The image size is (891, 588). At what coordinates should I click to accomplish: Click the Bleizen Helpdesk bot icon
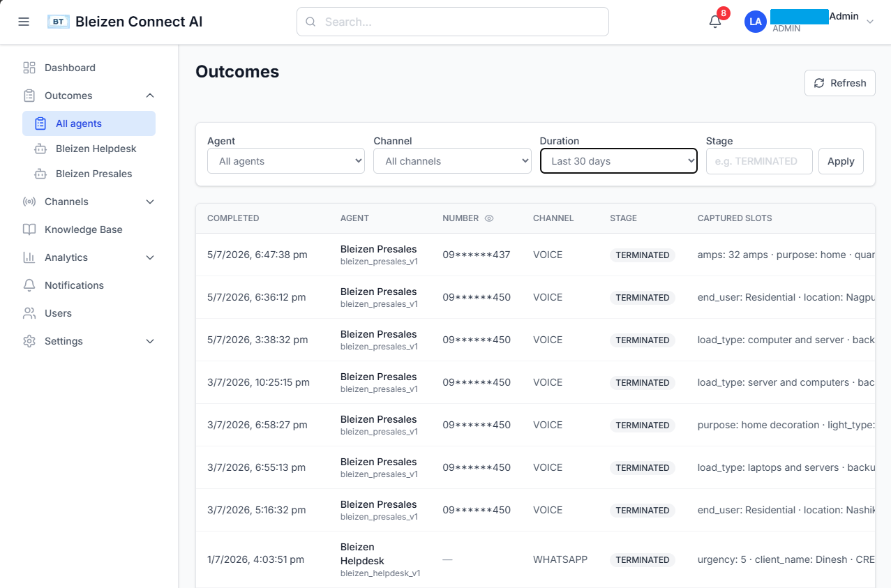pyautogui.click(x=40, y=149)
